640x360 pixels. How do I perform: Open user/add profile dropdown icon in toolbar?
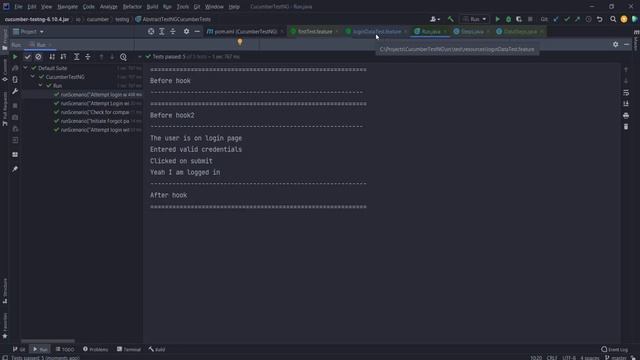click(x=435, y=19)
